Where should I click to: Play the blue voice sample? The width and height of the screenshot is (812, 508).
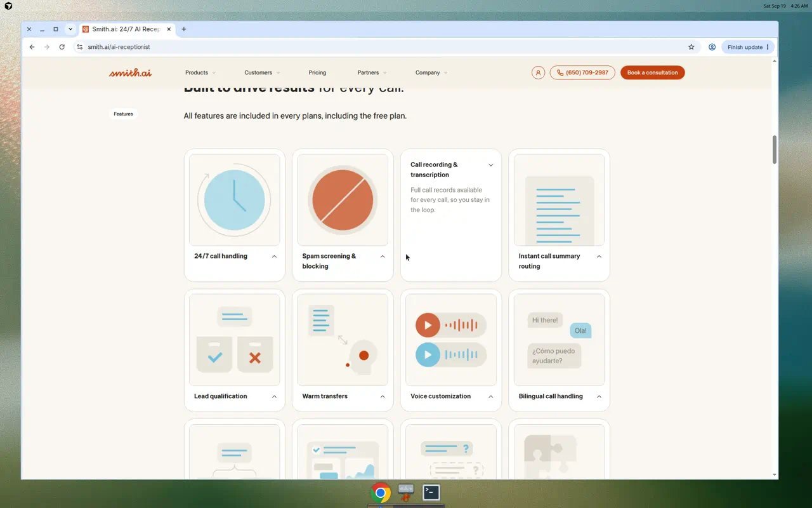[428, 355]
